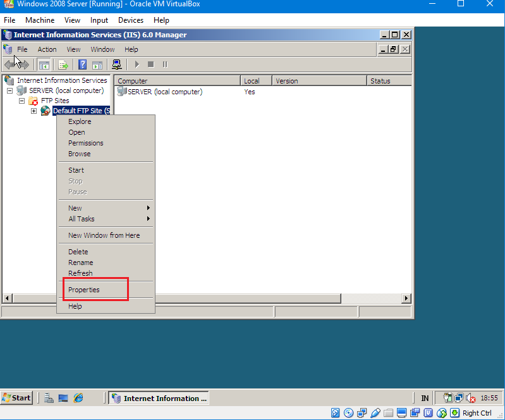Open the IIS Manager Window menu

pos(102,49)
